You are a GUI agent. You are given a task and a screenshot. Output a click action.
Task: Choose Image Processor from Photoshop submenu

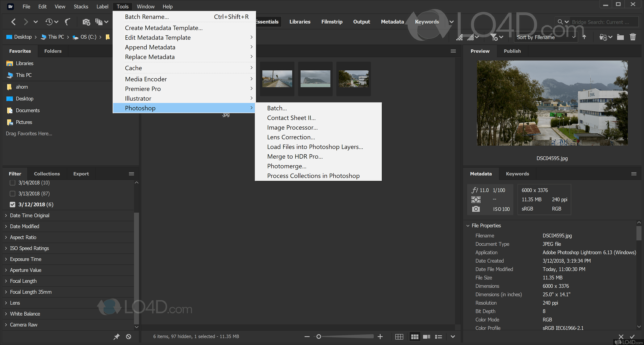(x=292, y=128)
